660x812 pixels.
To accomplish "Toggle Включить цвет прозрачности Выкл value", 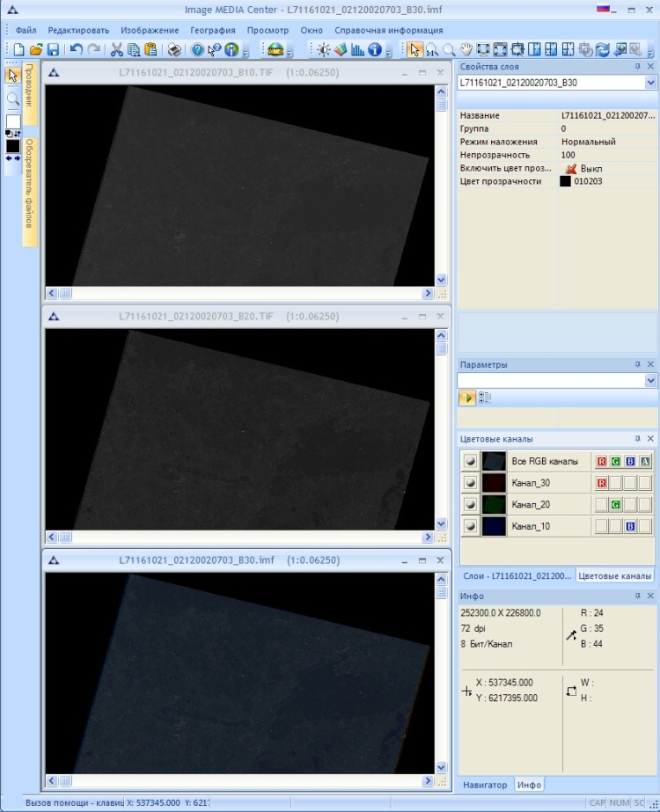I will 583,168.
